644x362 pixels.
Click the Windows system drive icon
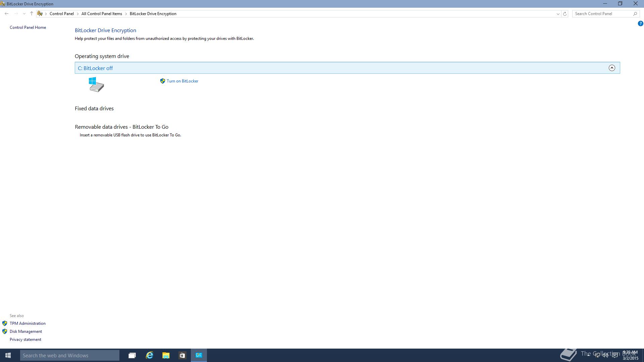(96, 84)
